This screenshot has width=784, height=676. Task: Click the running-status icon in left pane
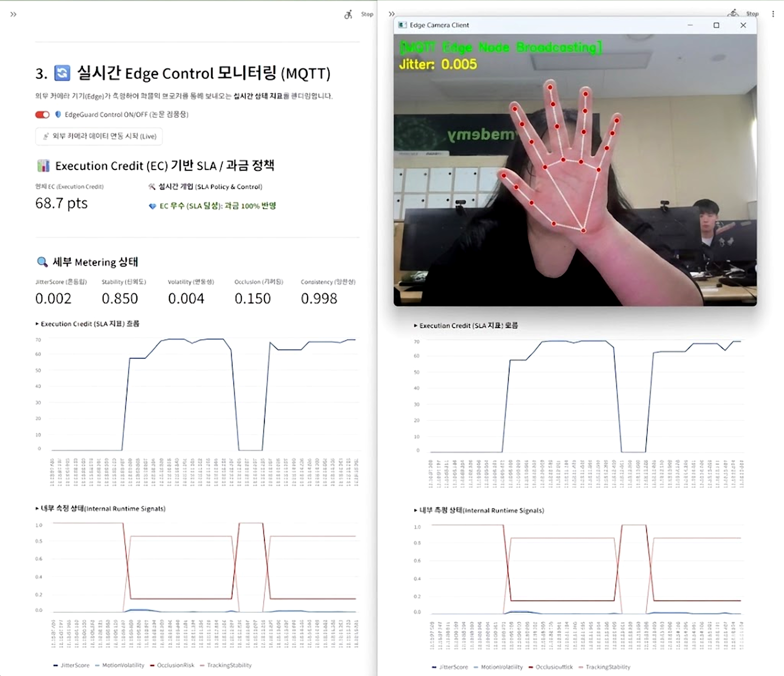[x=348, y=14]
